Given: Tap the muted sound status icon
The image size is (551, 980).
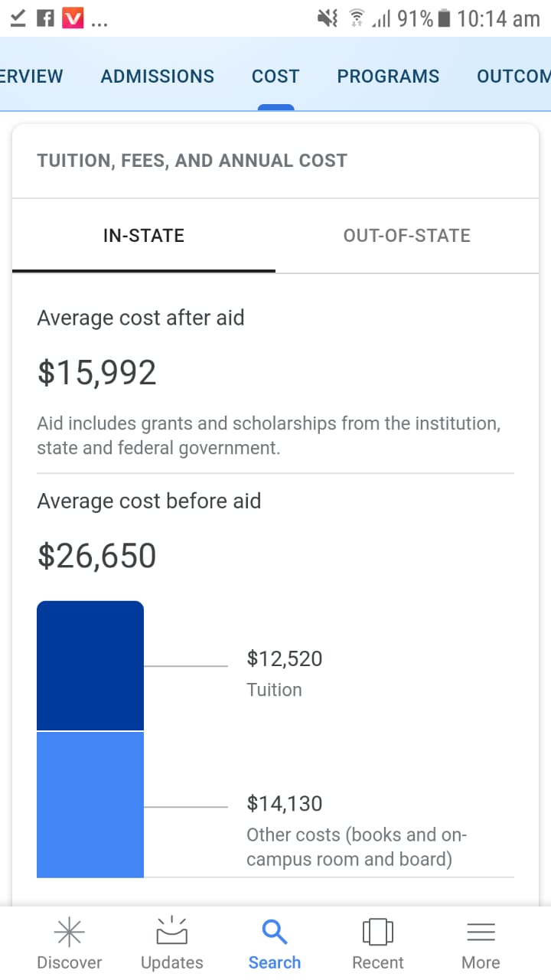Looking at the screenshot, I should pos(328,18).
